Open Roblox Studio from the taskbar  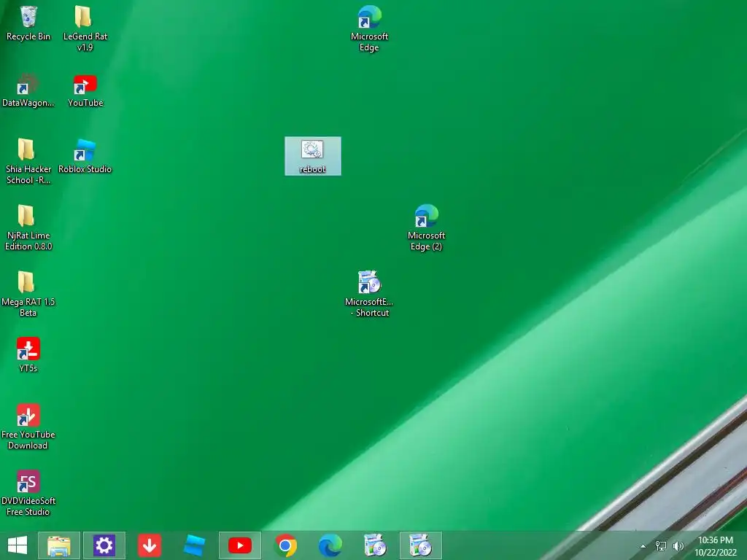tap(194, 545)
